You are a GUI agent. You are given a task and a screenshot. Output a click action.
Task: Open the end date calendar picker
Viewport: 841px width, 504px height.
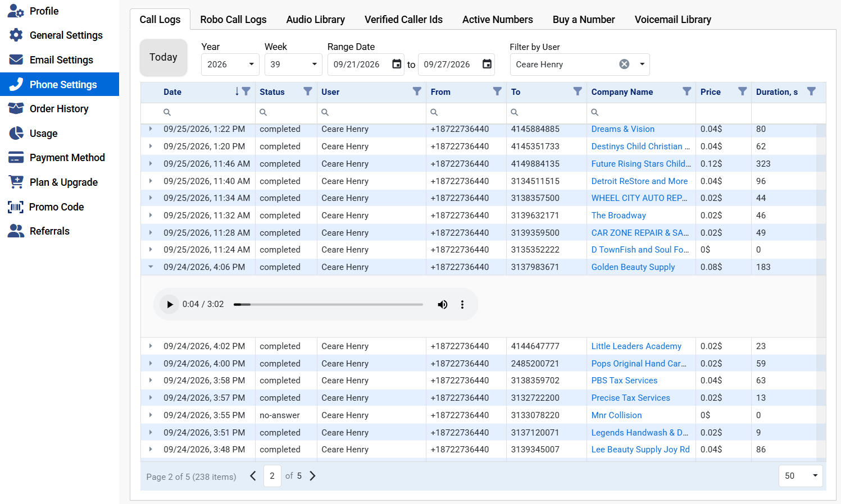click(487, 64)
